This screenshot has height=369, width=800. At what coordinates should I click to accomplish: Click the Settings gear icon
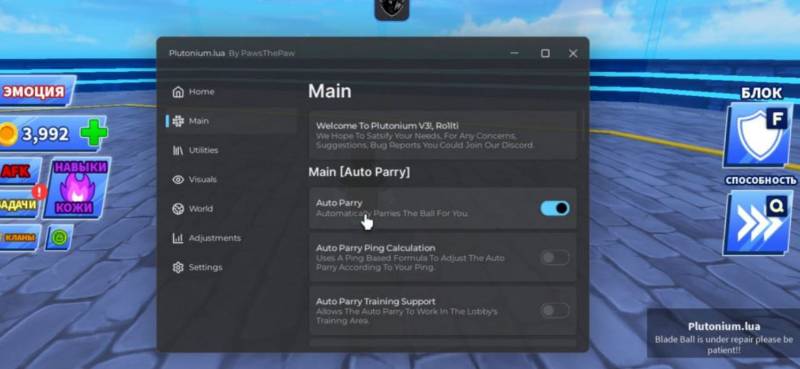[178, 267]
